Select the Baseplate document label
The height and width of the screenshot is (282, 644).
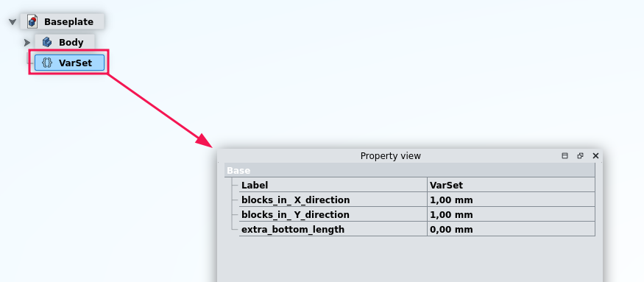click(x=68, y=22)
